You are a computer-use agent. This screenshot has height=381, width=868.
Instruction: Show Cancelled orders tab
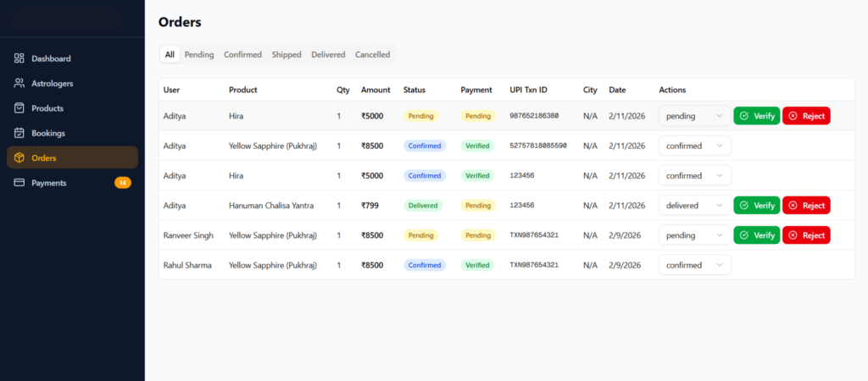(372, 54)
